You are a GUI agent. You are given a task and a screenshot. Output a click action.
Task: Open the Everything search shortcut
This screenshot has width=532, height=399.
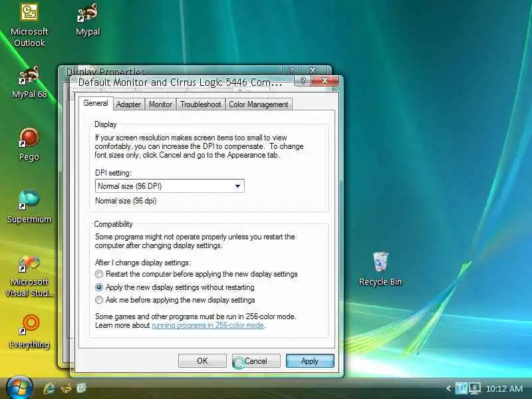click(x=29, y=331)
